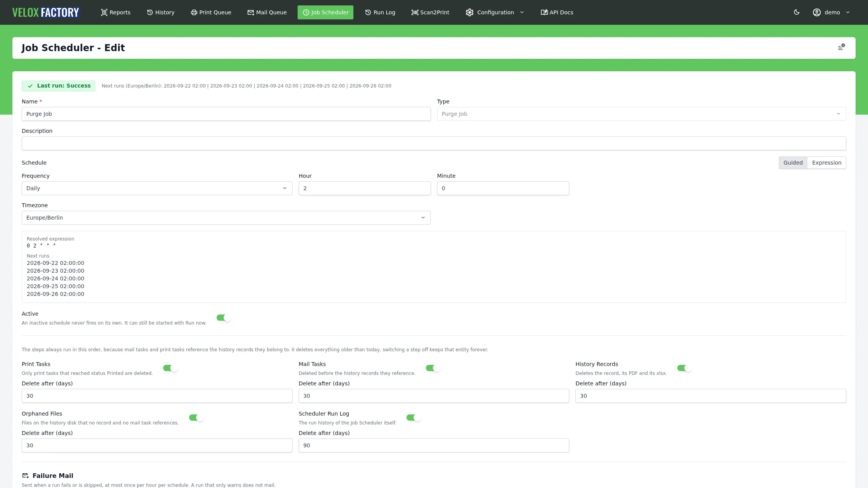Switch schedule mode to Expression

coord(827,163)
